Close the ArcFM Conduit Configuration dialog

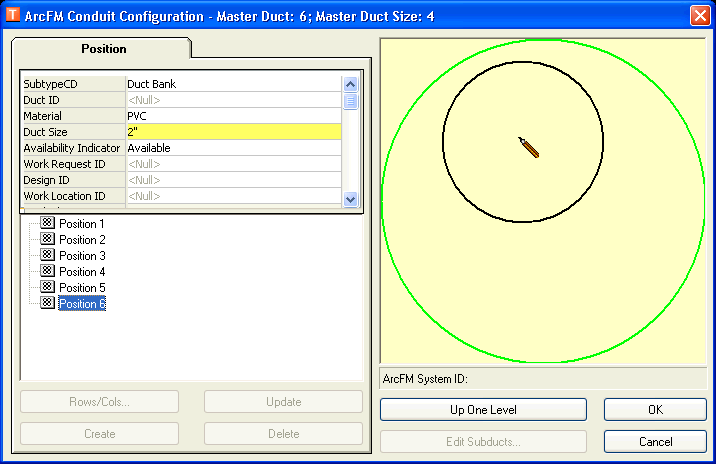tap(700, 15)
